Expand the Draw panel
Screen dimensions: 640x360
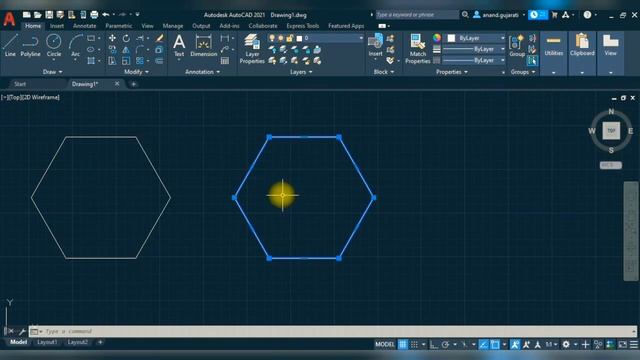click(52, 72)
